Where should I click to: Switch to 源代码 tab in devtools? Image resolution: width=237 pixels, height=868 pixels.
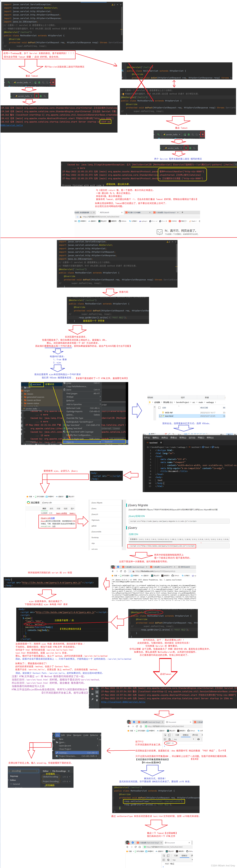pos(195,735)
